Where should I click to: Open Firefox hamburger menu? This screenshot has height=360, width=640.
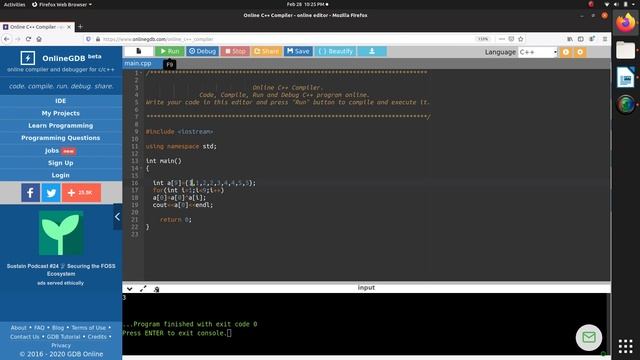pos(605,39)
